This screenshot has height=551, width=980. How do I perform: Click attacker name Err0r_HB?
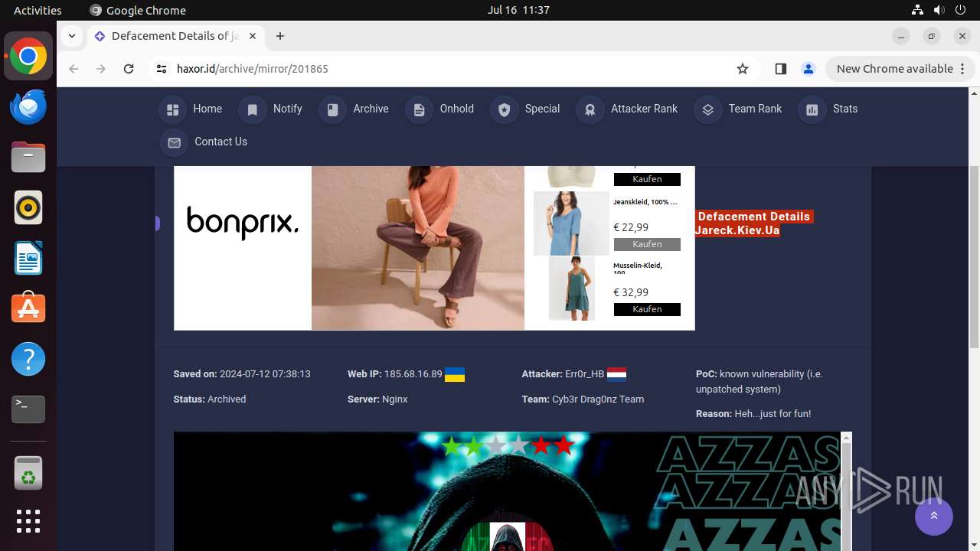coord(584,374)
